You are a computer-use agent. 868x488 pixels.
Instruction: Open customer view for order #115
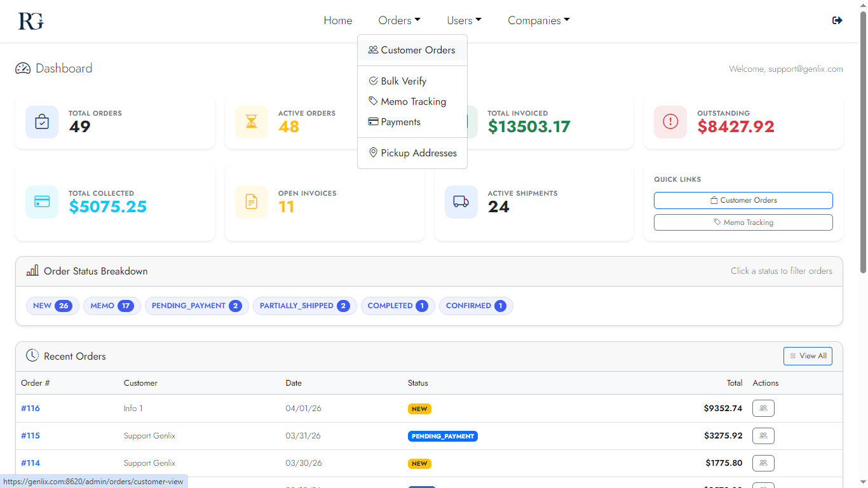pyautogui.click(x=763, y=436)
